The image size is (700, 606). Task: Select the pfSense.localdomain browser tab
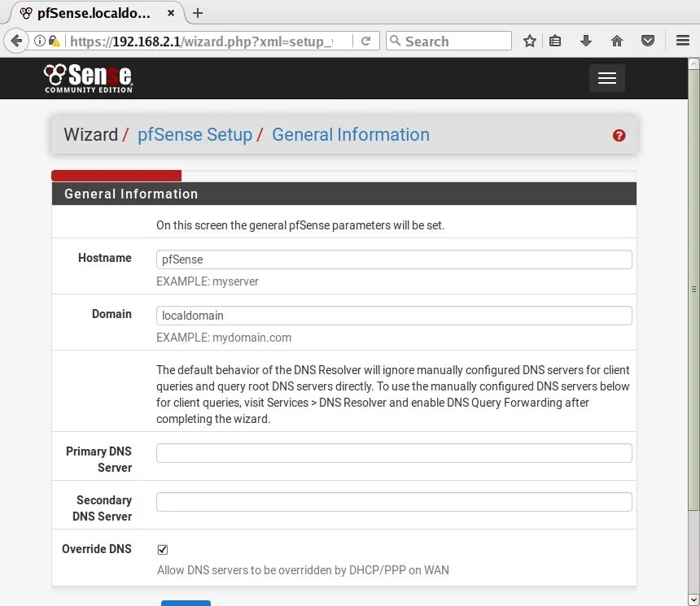(x=96, y=13)
